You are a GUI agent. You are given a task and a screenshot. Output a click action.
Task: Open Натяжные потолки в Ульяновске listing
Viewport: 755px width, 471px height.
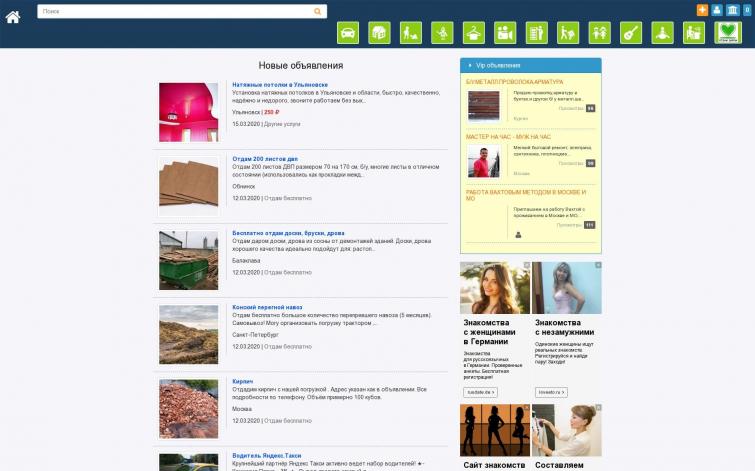tap(280, 85)
